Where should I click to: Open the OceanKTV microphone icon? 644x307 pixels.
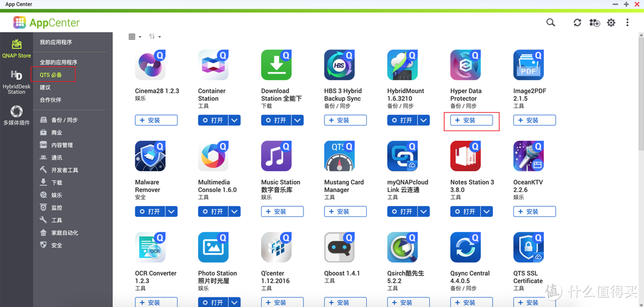tap(528, 156)
